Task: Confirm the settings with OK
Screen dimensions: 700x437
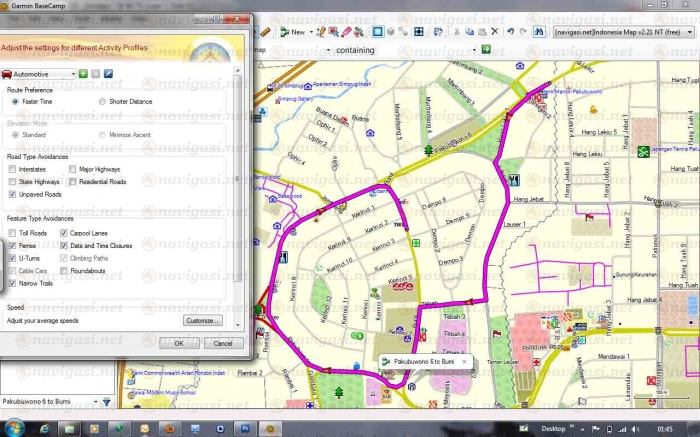Action: tap(178, 342)
